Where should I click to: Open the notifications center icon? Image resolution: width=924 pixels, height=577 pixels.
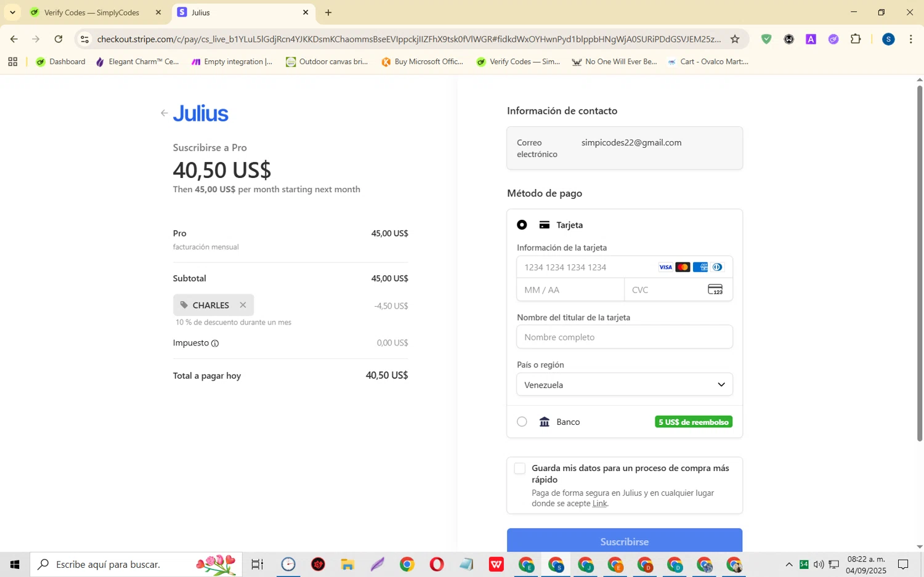(903, 564)
